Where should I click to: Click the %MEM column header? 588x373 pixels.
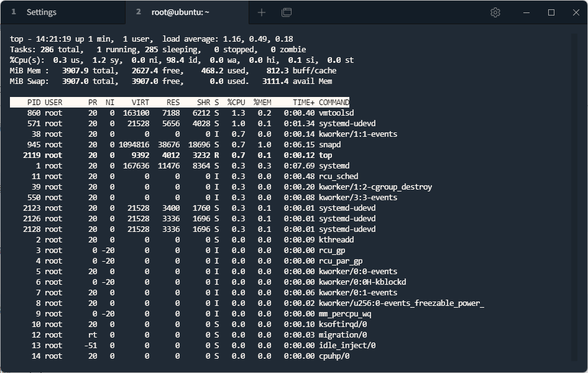262,103
